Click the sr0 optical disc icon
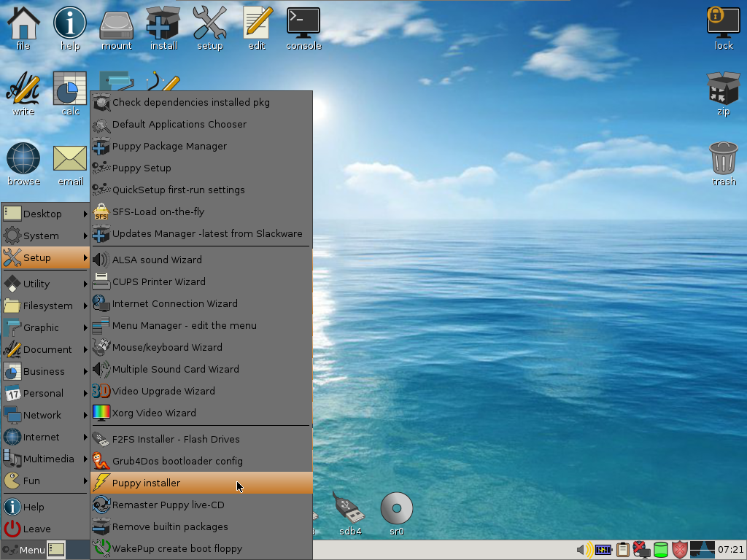Screen dimensions: 747x560 pos(396,514)
